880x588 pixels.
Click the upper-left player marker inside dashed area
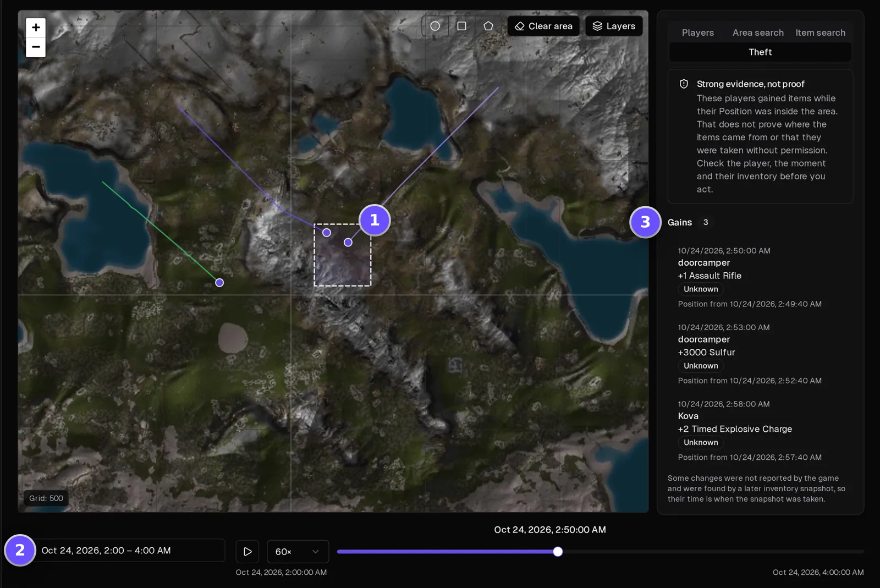pyautogui.click(x=327, y=233)
